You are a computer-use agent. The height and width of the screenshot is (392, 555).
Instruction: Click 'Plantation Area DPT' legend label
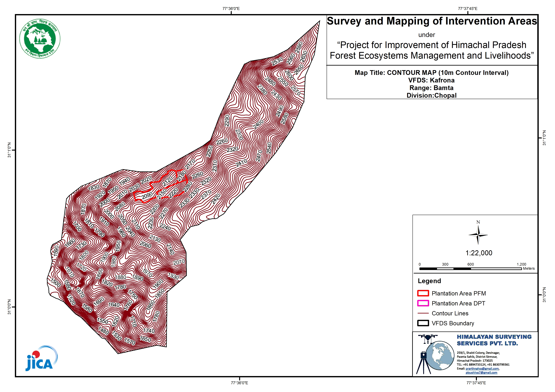(x=458, y=303)
